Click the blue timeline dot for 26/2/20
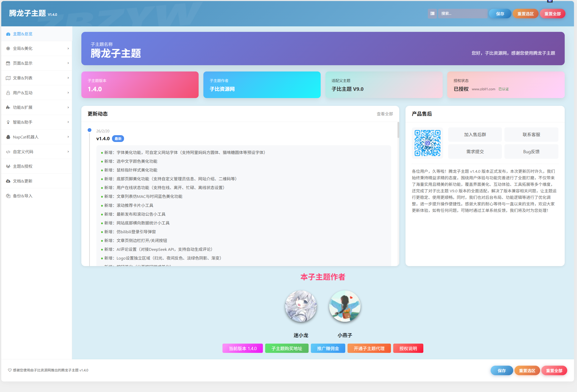This screenshot has width=577, height=392. [x=89, y=130]
